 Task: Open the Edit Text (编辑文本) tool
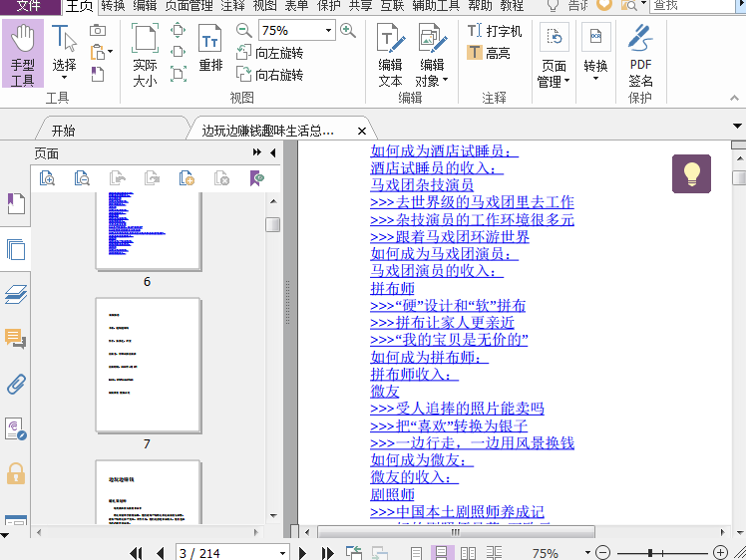[390, 55]
